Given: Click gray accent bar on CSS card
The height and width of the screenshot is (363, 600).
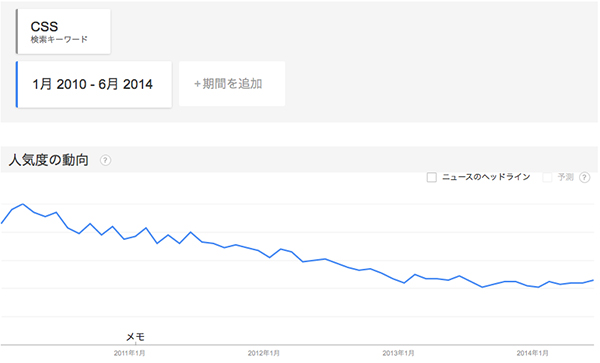Looking at the screenshot, I should [x=17, y=32].
